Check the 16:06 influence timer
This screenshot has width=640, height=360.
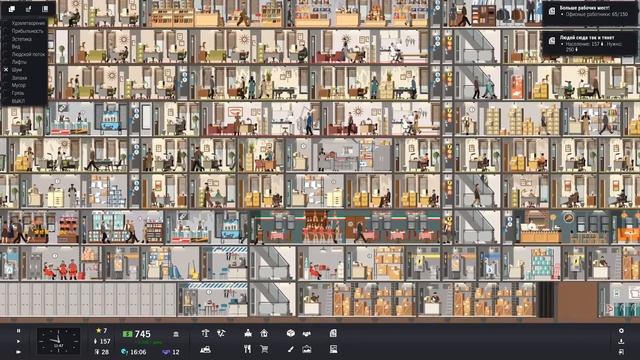(134, 351)
